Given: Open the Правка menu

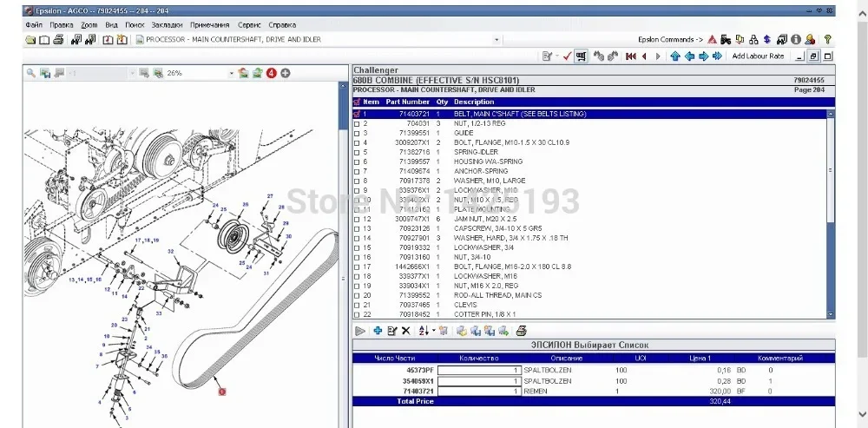Looking at the screenshot, I should point(62,25).
